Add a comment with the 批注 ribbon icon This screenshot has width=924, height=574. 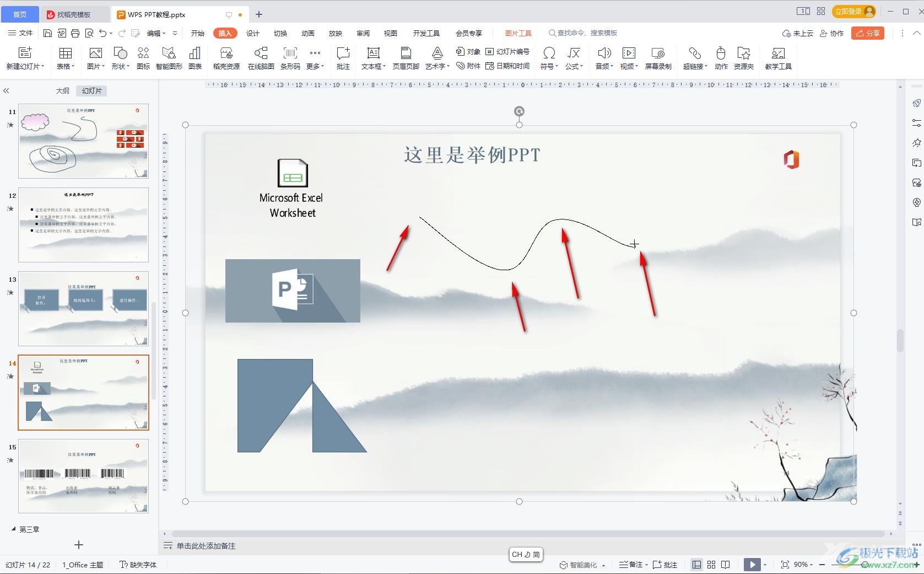(343, 53)
